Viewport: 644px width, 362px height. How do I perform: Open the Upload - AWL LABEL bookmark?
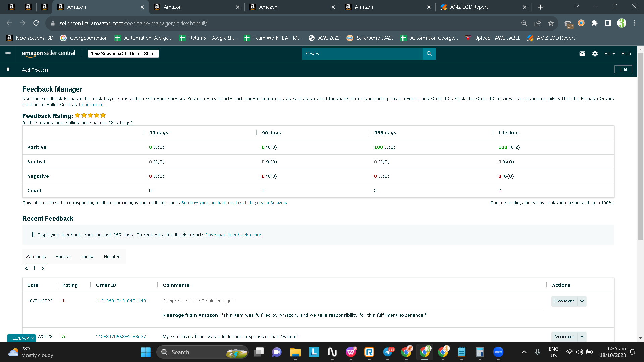click(x=492, y=38)
